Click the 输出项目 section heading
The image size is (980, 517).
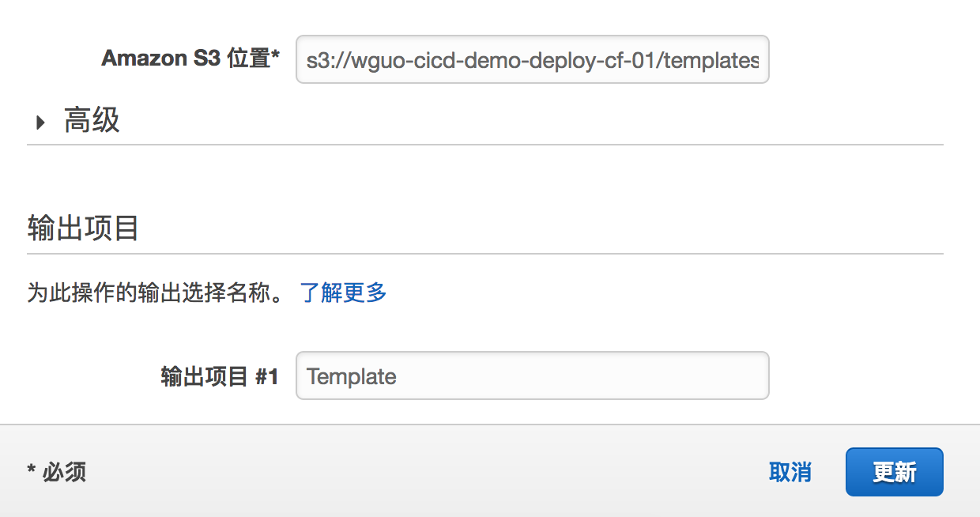tap(83, 228)
